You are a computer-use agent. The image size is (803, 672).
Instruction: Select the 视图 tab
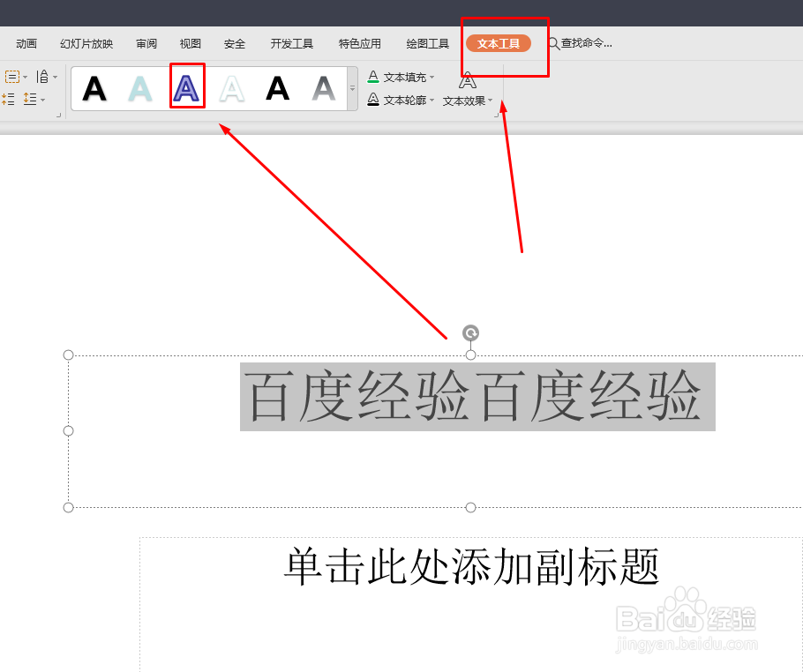click(x=190, y=44)
